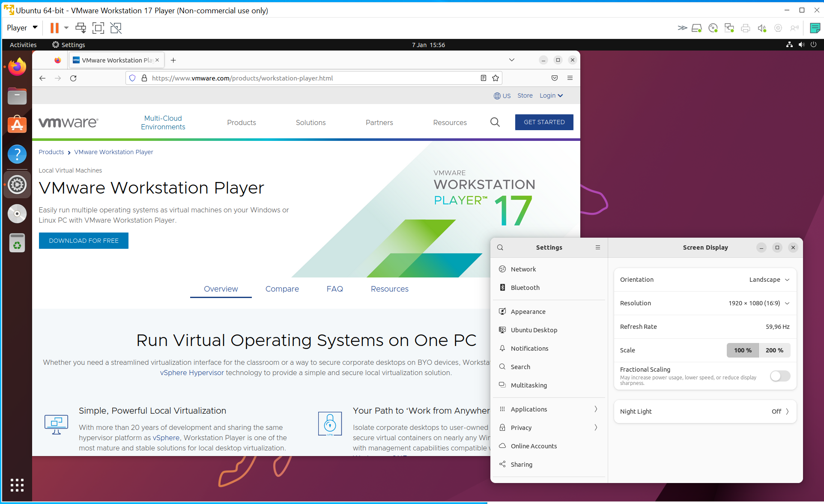
Task: Expand the Login dropdown on VMware site
Action: (551, 95)
